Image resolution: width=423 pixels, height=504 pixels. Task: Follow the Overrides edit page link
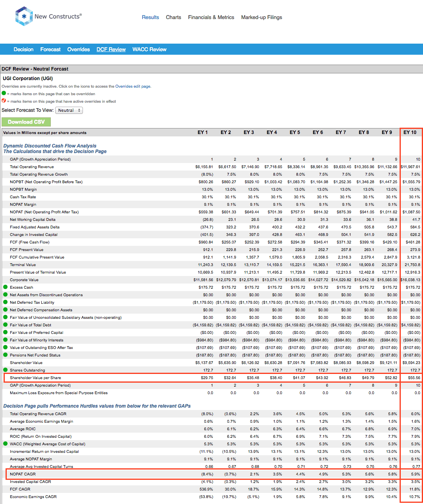133,86
